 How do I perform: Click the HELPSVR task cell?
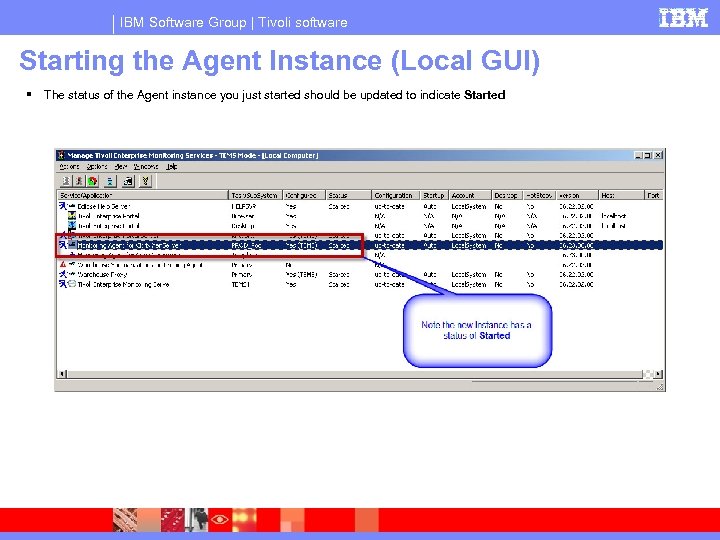click(243, 206)
